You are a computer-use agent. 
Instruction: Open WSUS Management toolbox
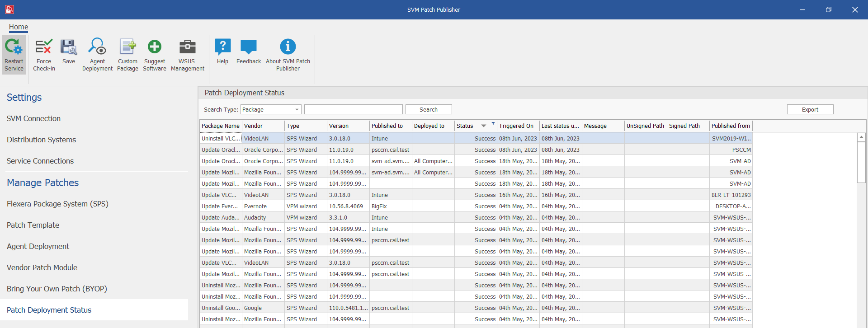[187, 47]
